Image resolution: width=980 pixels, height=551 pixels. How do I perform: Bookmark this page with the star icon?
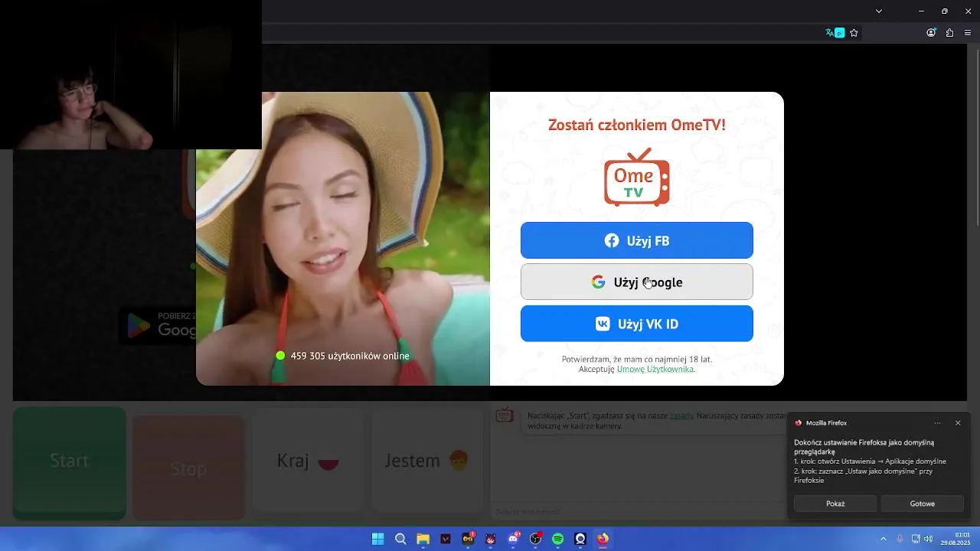tap(854, 33)
